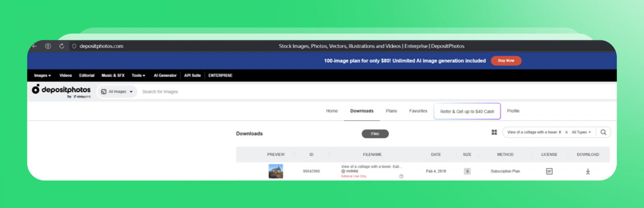
Task: Switch to the Plans tab
Action: pos(391,111)
